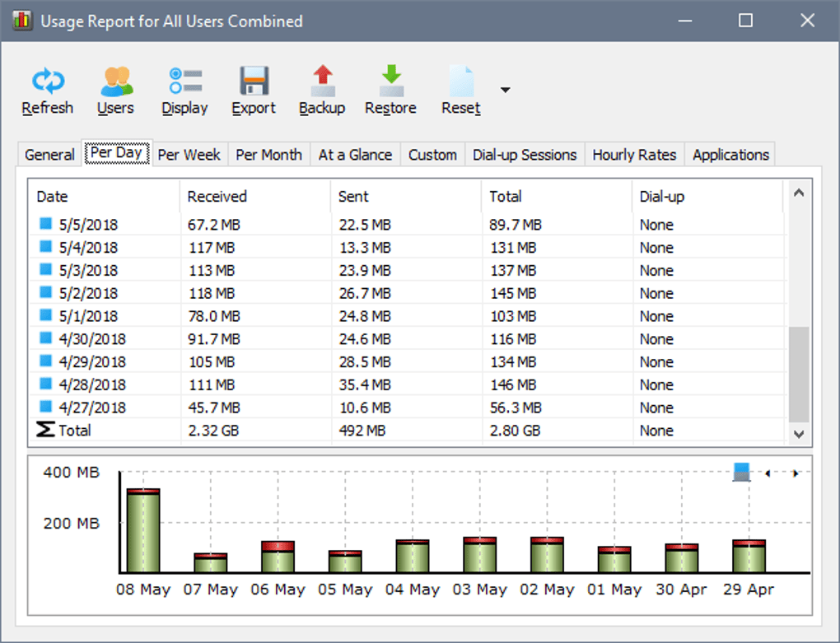This screenshot has width=840, height=643.
Task: Click the Refresh toolbar icon
Action: coord(47,82)
